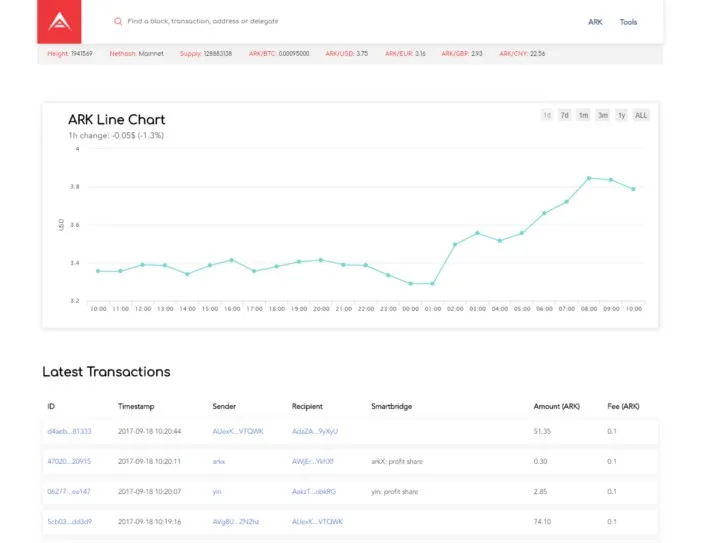Open sender arkx
Screen dimensions: 720x543
(x=219, y=461)
